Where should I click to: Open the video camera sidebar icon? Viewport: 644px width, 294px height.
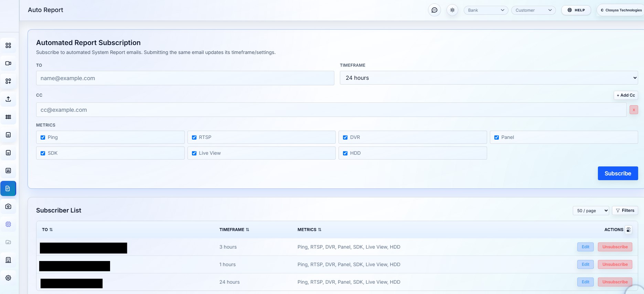click(8, 63)
